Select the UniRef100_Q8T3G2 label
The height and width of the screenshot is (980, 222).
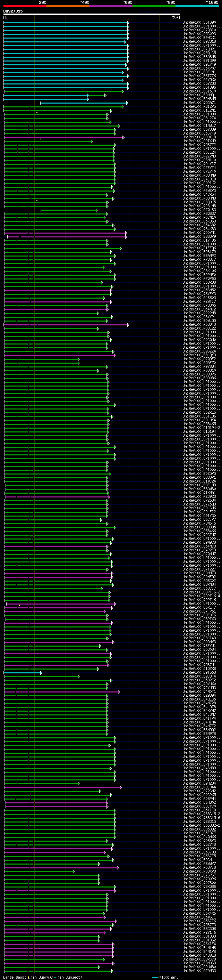point(199,940)
